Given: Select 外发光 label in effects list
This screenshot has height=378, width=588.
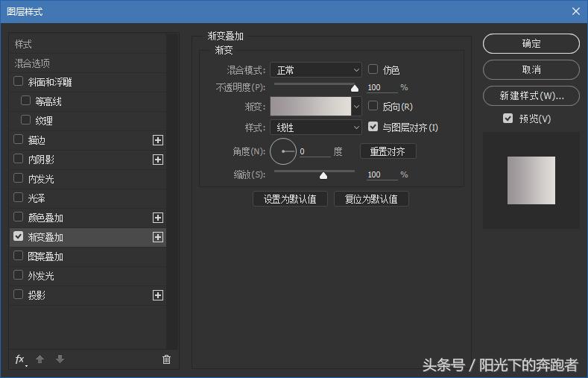Looking at the screenshot, I should (x=41, y=277).
